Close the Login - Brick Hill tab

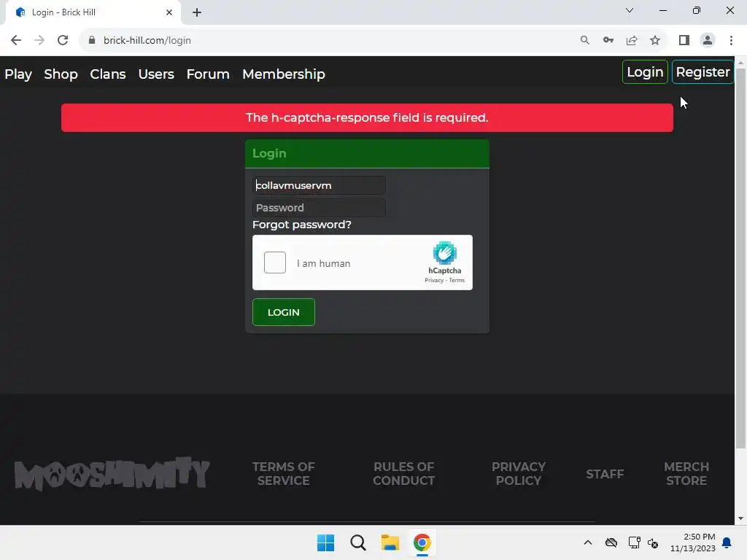pos(169,12)
